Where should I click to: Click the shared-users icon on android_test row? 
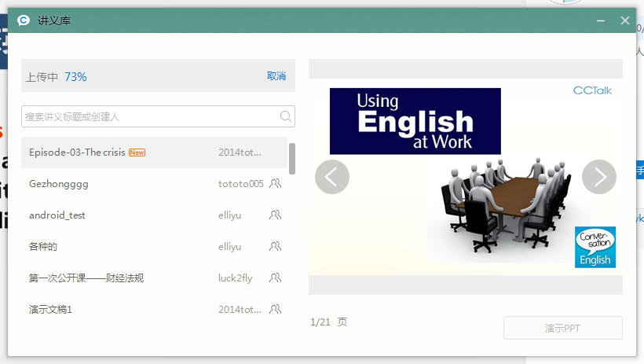pos(275,215)
